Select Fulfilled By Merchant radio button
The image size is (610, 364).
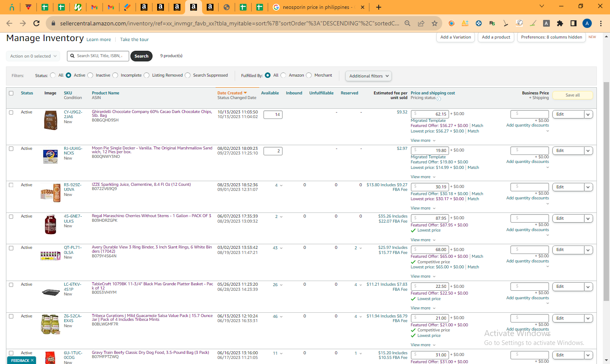click(x=309, y=75)
